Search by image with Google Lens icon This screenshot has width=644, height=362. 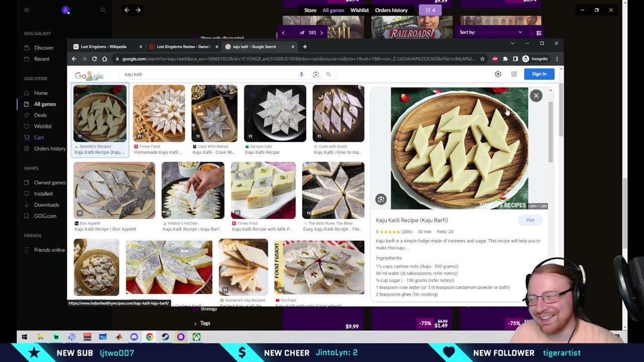(316, 74)
